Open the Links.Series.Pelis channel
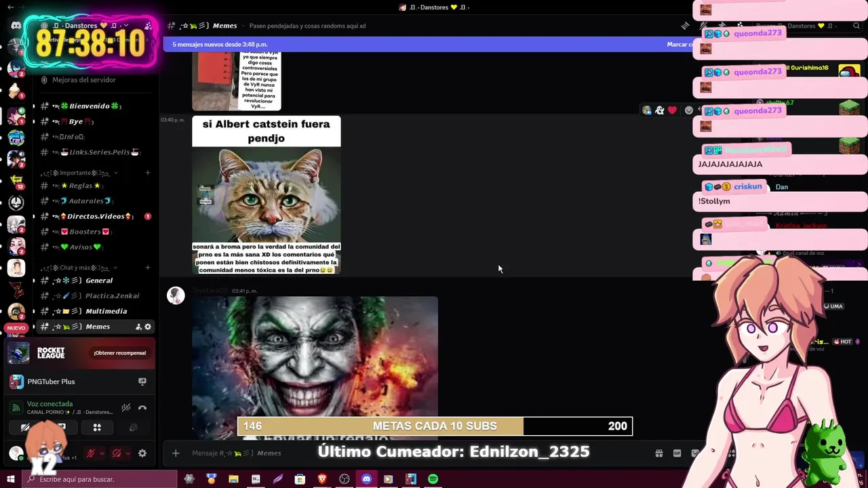868x488 pixels. 95,152
